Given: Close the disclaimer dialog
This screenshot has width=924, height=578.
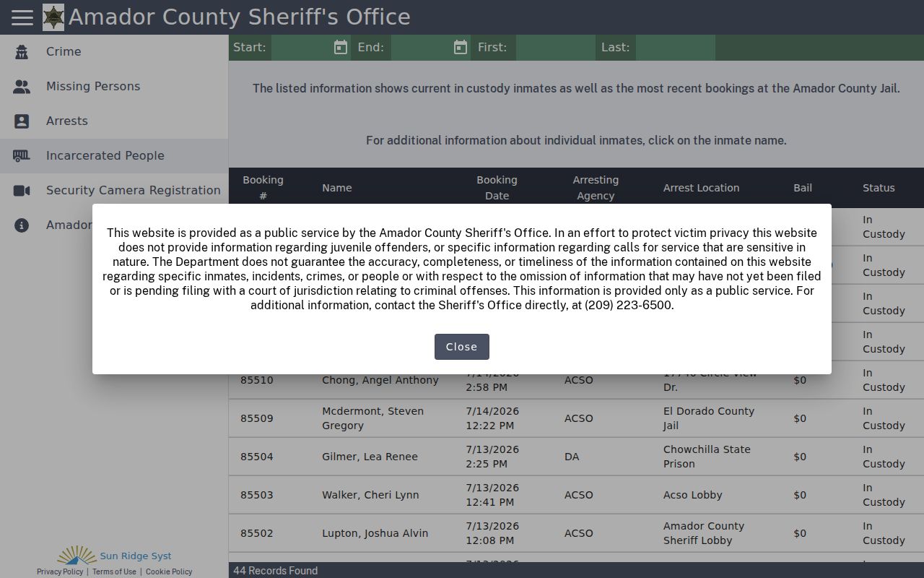Looking at the screenshot, I should coord(462,347).
